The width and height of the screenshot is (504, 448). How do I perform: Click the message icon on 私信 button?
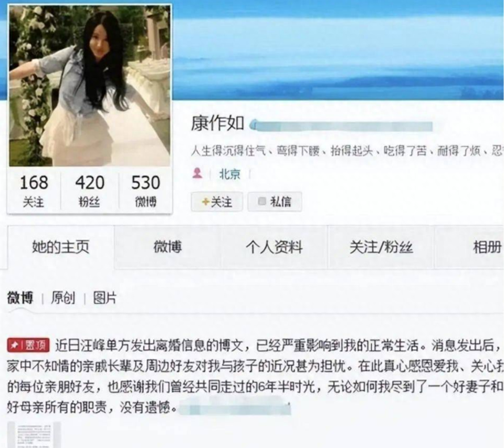(x=262, y=201)
